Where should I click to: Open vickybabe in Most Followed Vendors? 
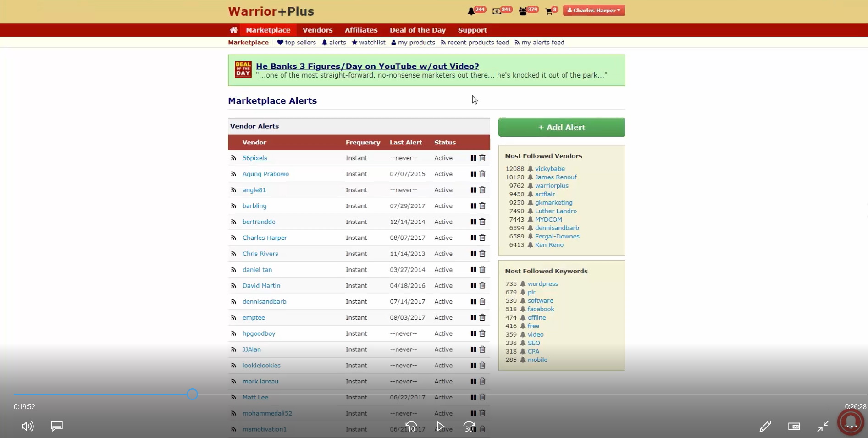pyautogui.click(x=550, y=169)
